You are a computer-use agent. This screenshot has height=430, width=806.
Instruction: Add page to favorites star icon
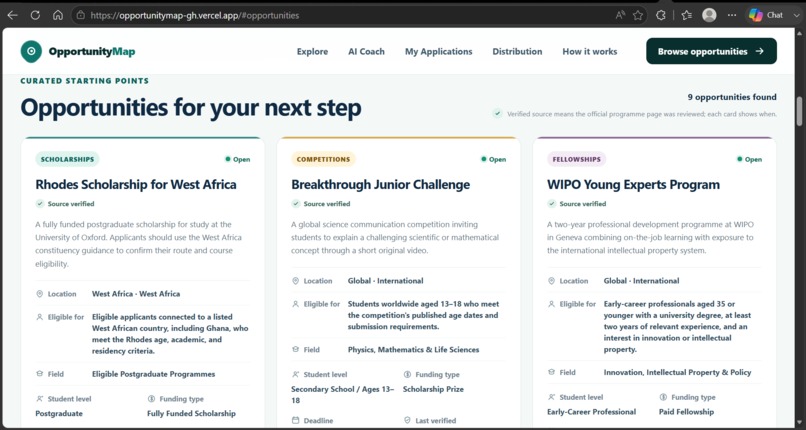tap(638, 15)
